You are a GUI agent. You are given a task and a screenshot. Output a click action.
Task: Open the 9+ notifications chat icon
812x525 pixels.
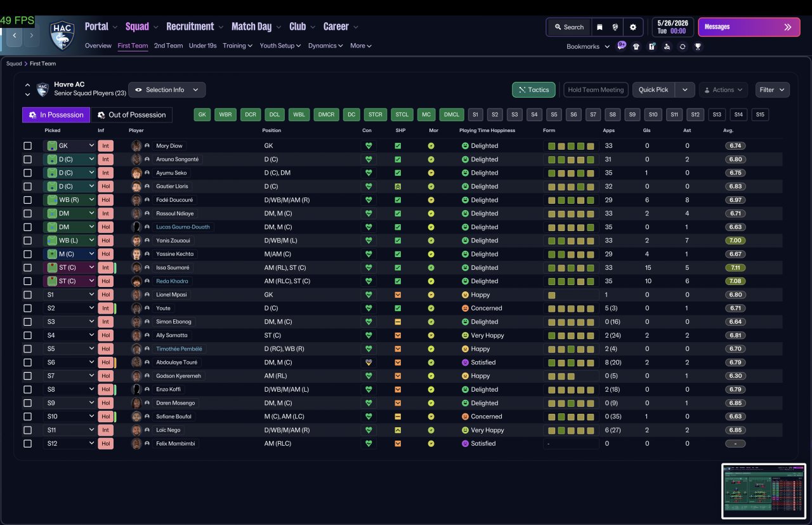(622, 46)
